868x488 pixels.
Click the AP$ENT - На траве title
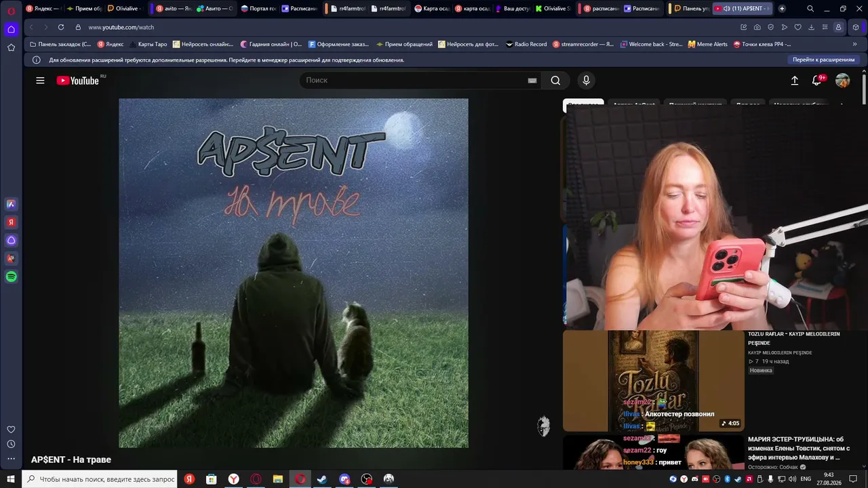pos(71,460)
